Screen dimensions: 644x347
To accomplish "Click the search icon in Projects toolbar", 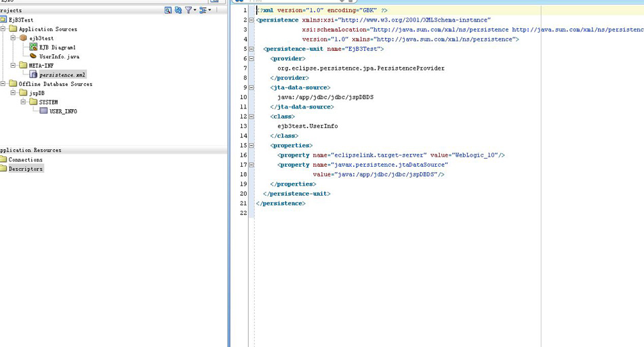I will [168, 10].
